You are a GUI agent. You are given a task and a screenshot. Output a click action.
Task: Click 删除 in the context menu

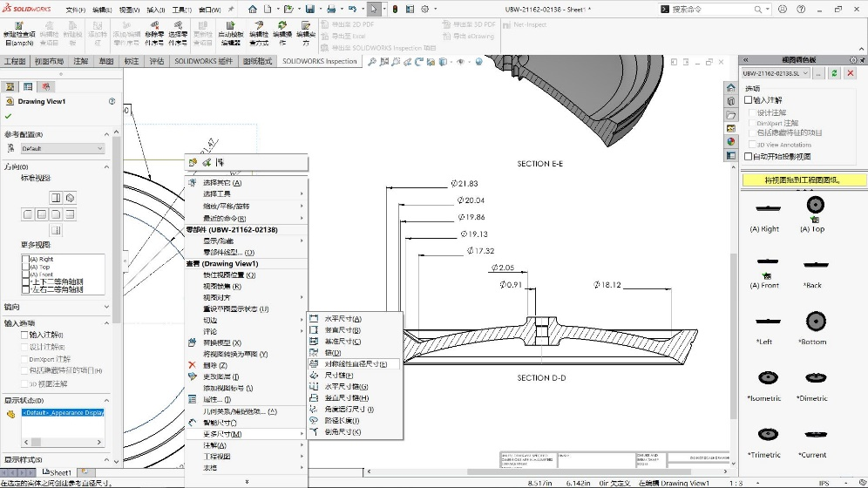point(214,365)
